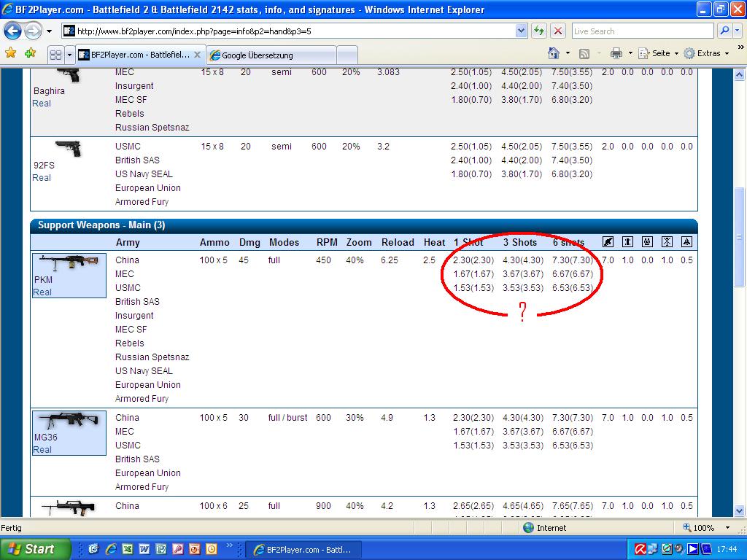747x560 pixels.
Task: Open the Windows Start menu
Action: click(35, 549)
